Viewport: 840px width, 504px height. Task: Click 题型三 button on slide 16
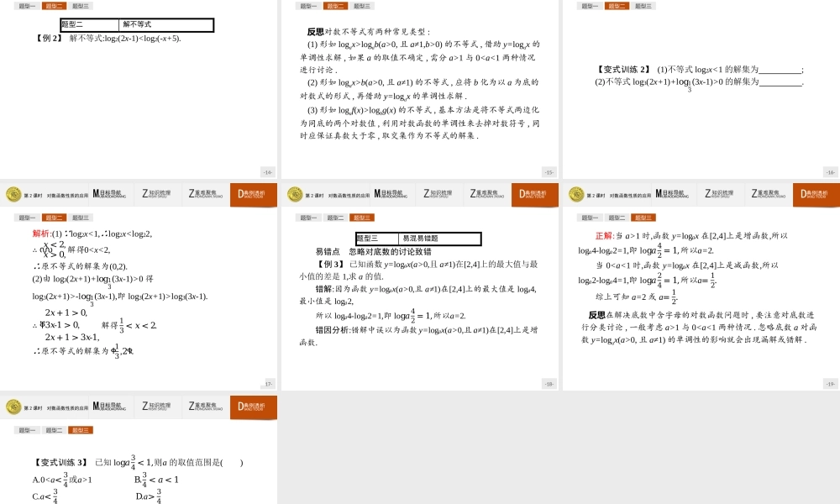pyautogui.click(x=643, y=6)
